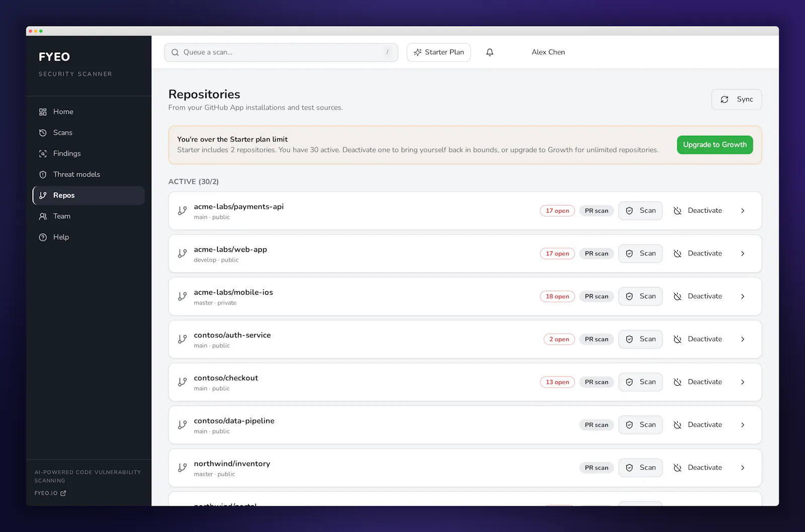Viewport: 805px width, 532px height.
Task: Open the FYEO.IO external link
Action: tap(50, 493)
